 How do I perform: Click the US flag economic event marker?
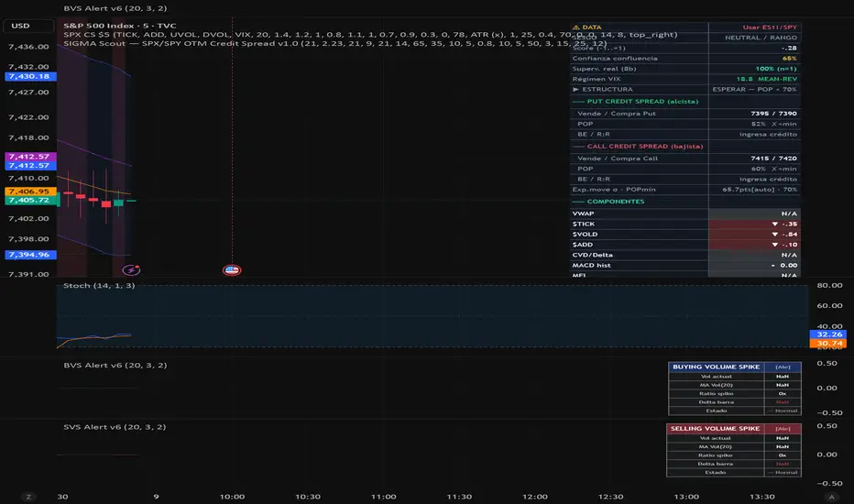click(x=232, y=269)
